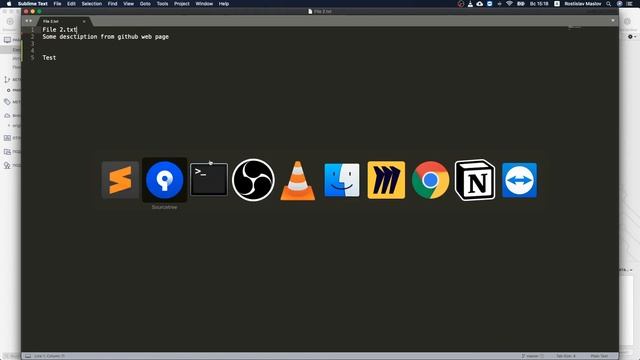Image resolution: width=640 pixels, height=360 pixels.
Task: Click the cloud upload icon in menu bar
Action: [x=480, y=4]
